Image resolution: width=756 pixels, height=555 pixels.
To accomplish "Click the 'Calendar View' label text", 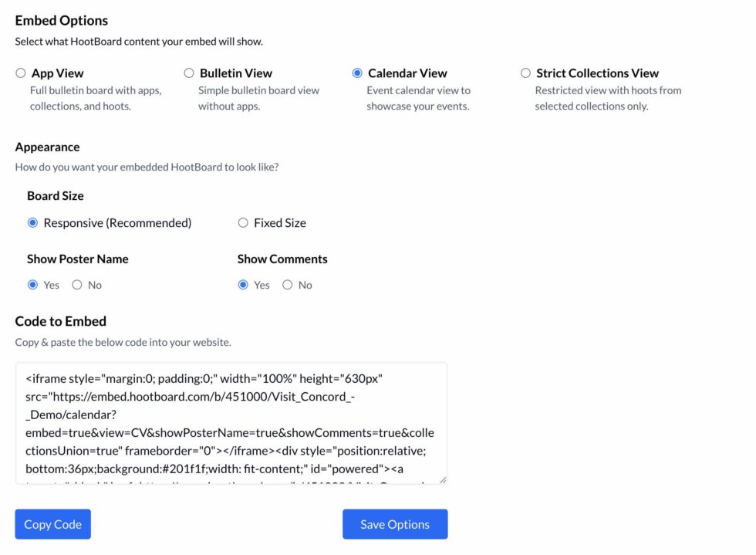I will [x=407, y=73].
